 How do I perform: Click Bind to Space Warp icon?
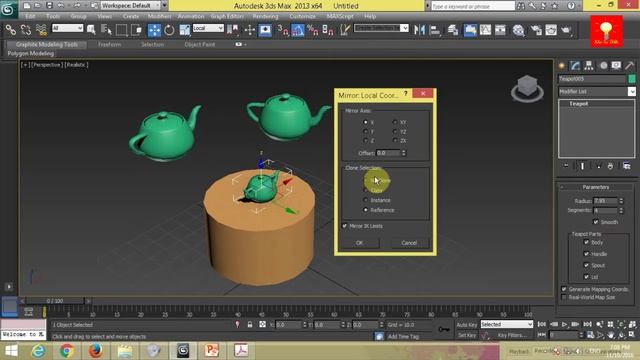click(42, 30)
